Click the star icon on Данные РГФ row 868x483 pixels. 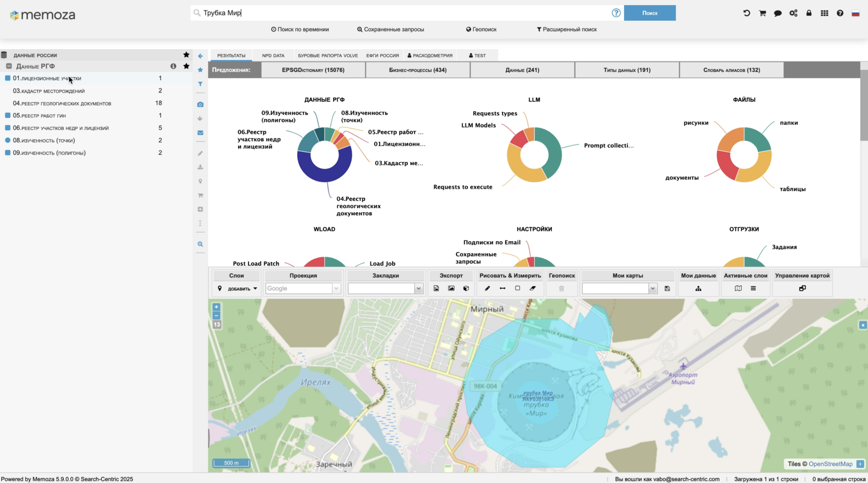click(x=187, y=66)
